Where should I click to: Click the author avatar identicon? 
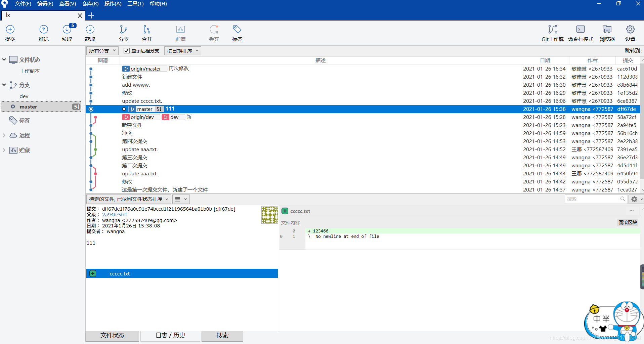coord(270,215)
